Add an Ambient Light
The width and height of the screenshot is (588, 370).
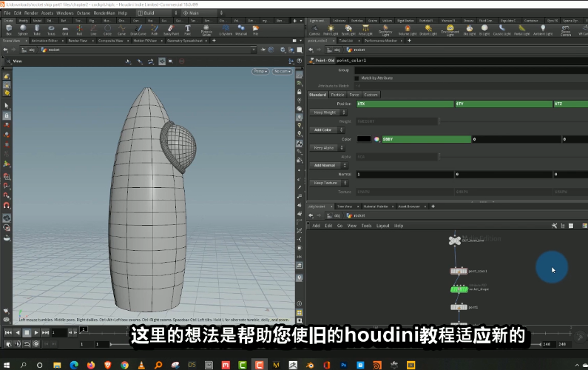pos(543,30)
